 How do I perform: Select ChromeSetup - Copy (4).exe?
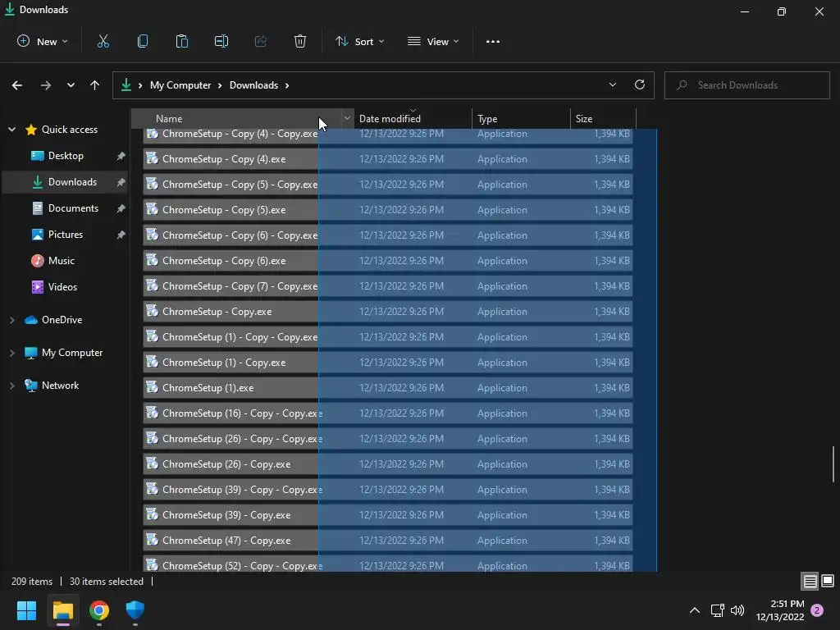tap(388, 159)
